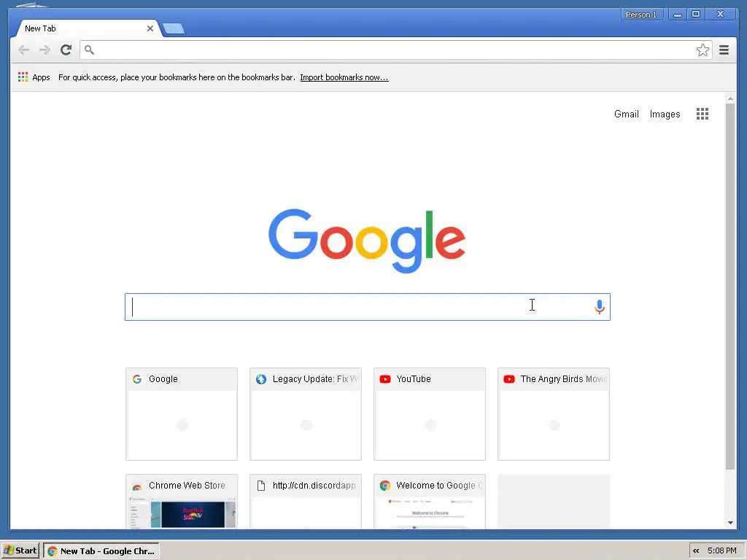Viewport: 747px width, 560px height.
Task: Go to Gmail
Action: pos(626,114)
